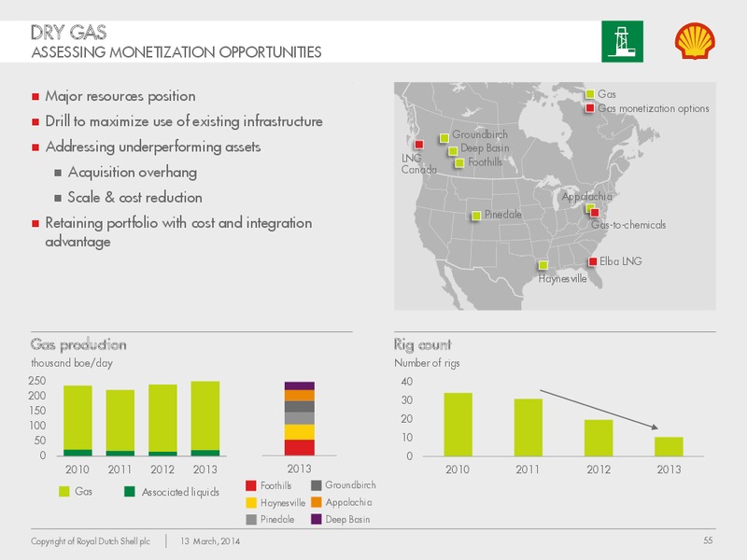Select the 2010 gas production bar
Viewport: 747px width, 560px height.
78,421
